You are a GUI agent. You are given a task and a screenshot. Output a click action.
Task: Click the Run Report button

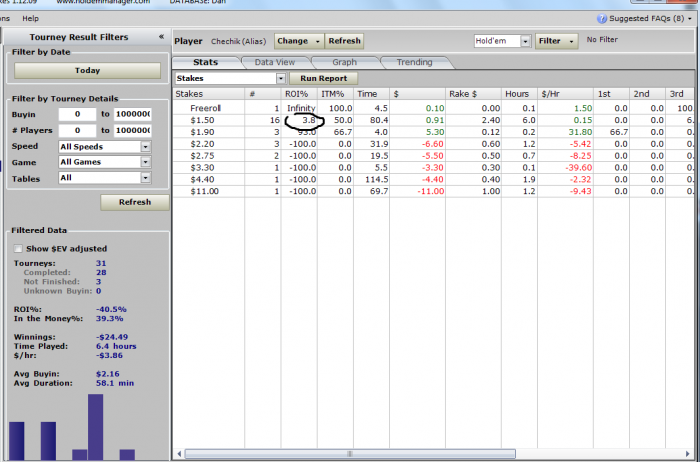(324, 79)
